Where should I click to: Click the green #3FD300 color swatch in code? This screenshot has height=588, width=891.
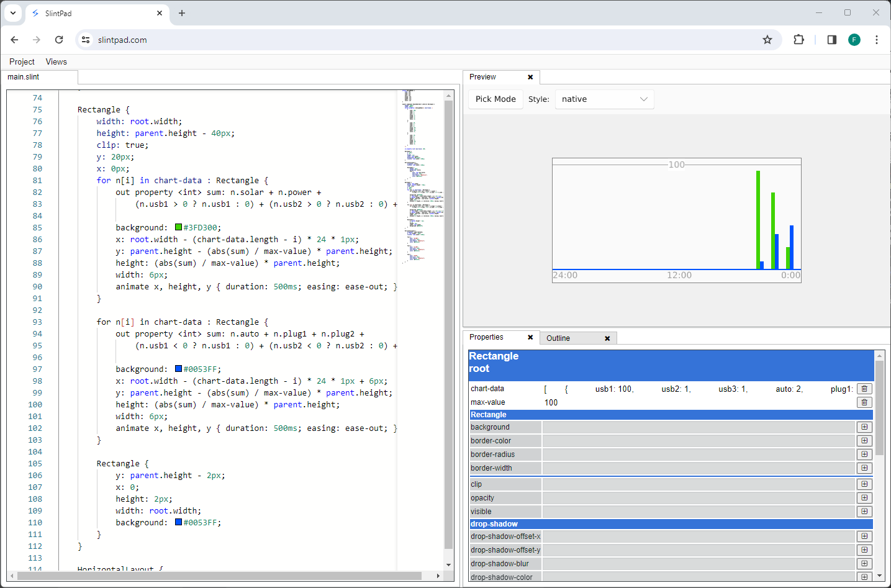178,227
